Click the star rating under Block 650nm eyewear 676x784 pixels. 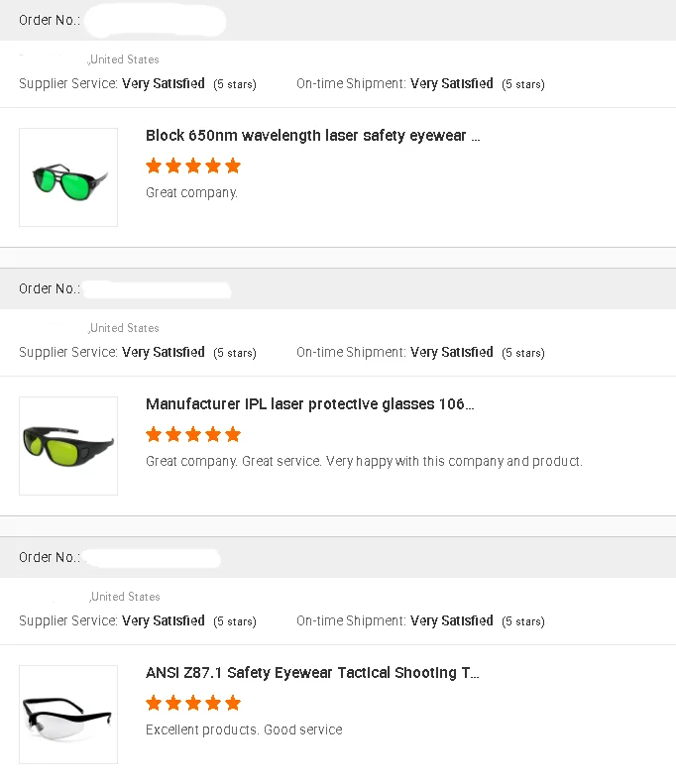coord(193,166)
